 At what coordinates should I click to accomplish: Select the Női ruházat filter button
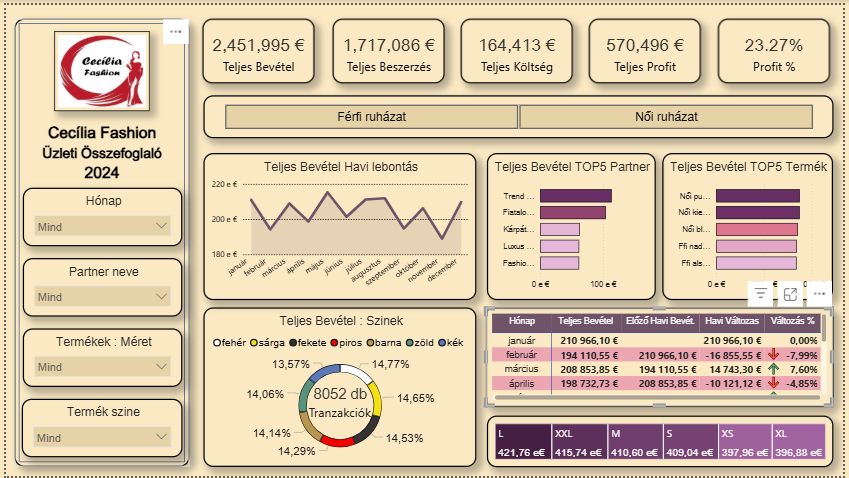tap(666, 116)
